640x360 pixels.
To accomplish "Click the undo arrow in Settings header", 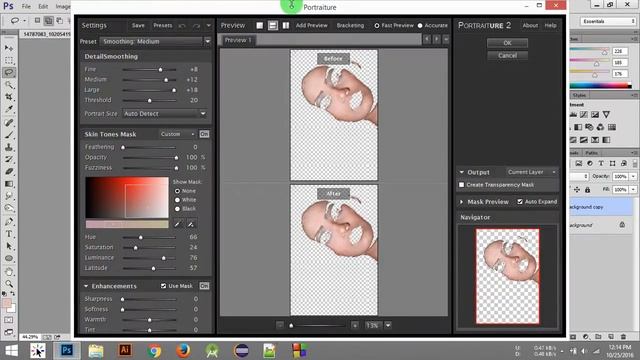I will click(x=182, y=26).
